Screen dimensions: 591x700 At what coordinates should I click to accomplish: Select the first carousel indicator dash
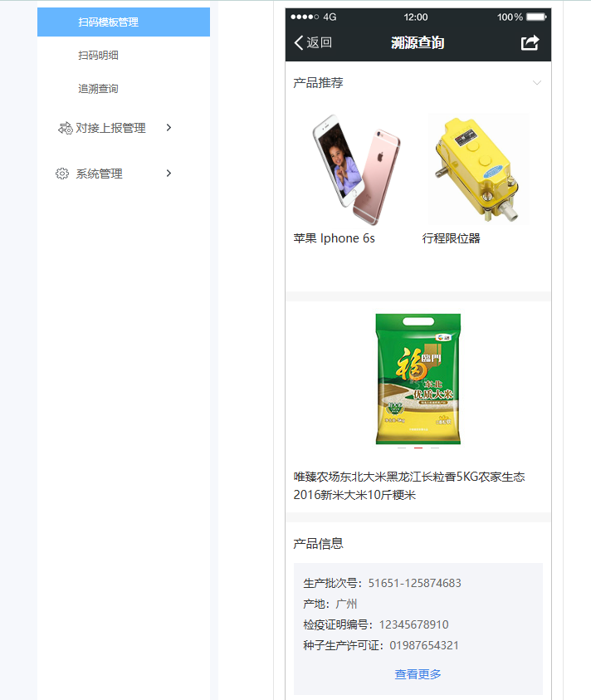coord(402,448)
